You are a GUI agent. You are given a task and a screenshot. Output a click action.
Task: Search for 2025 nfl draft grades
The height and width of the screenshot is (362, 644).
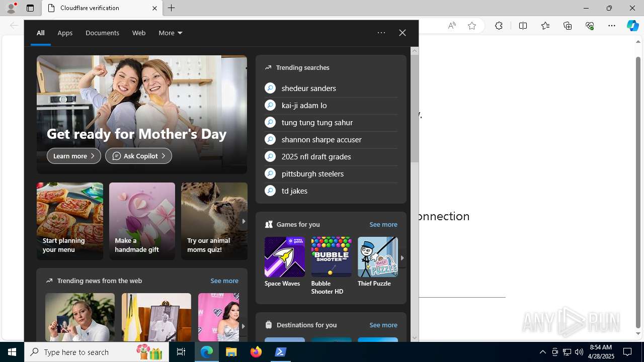(331, 156)
